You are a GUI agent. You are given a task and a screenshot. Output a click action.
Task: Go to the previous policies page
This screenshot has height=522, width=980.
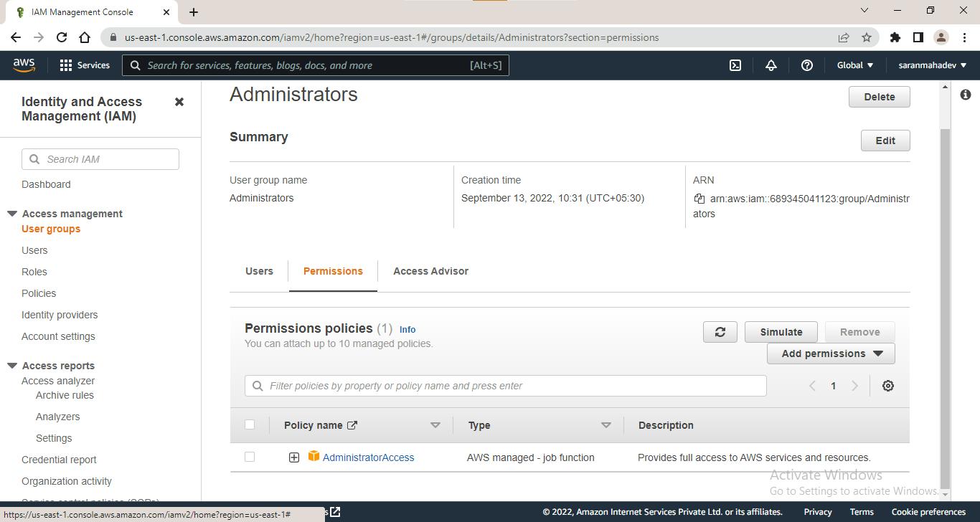pos(812,386)
